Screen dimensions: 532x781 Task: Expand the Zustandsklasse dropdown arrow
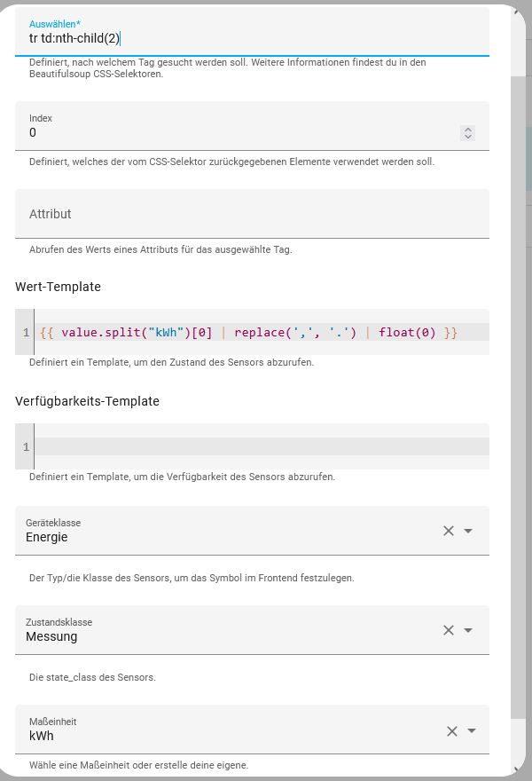pos(468,630)
